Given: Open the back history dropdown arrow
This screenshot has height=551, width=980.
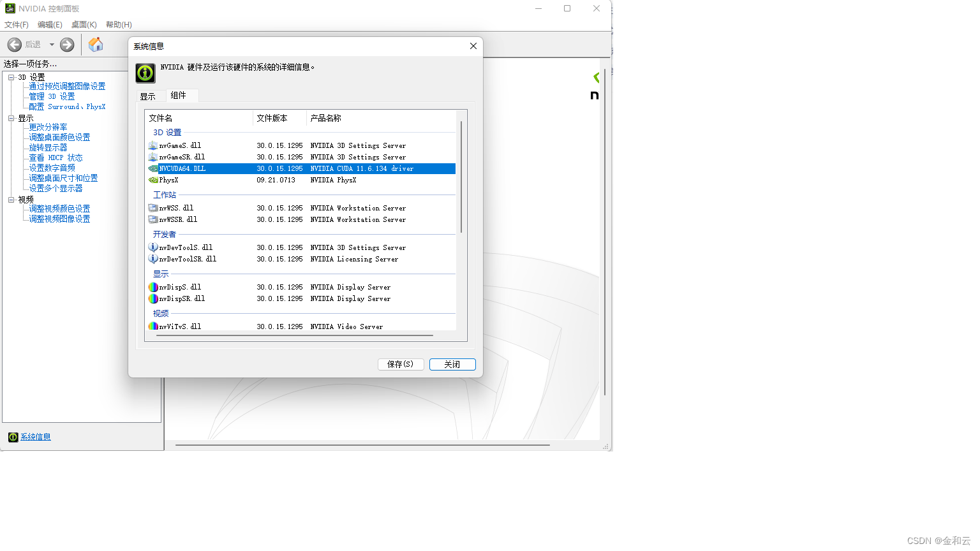Looking at the screenshot, I should pos(52,45).
